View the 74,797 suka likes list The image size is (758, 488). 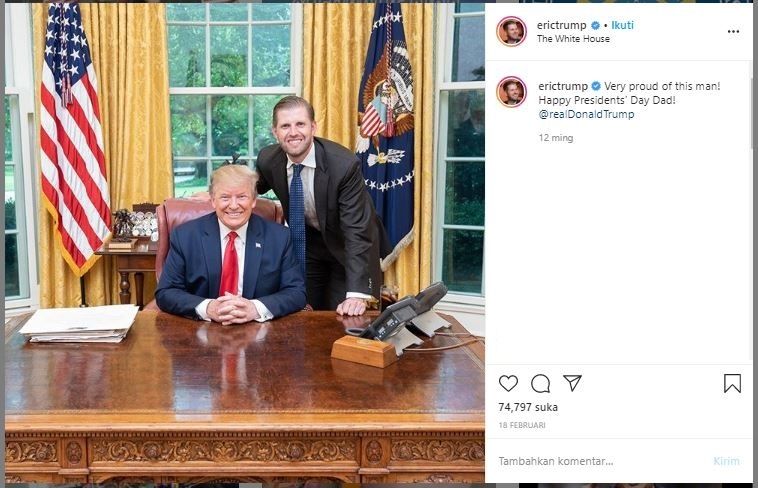[x=528, y=407]
